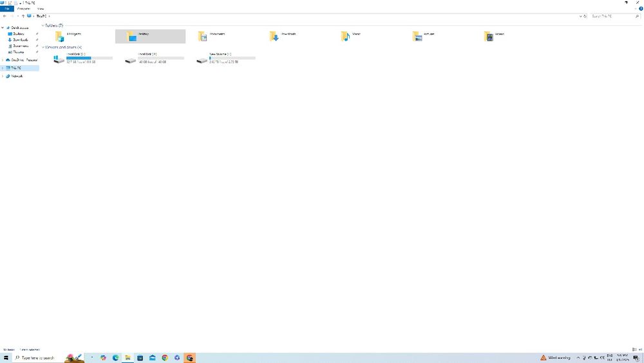Launch Google Chrome from the taskbar
The image size is (644, 363).
165,358
